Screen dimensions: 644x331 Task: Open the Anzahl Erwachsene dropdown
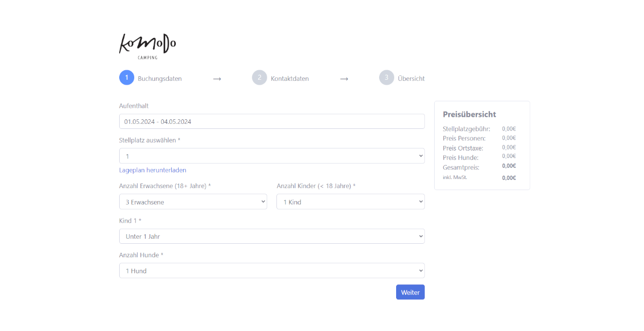193,202
